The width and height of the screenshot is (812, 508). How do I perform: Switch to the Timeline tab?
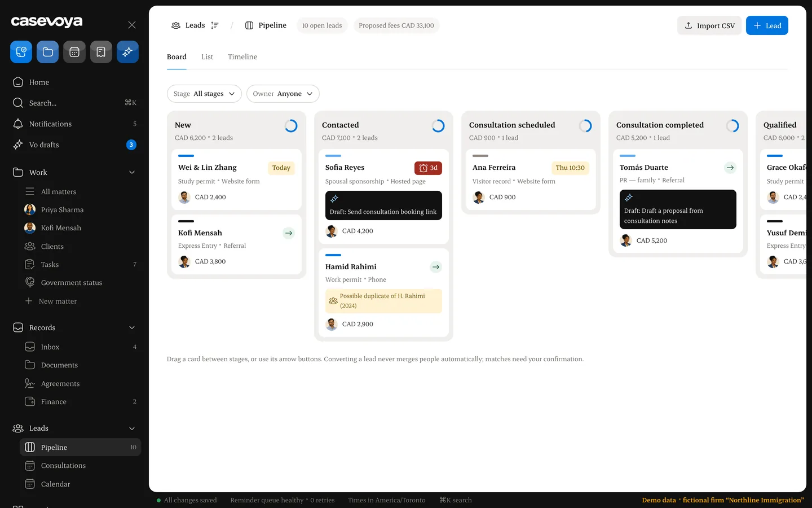pos(242,57)
